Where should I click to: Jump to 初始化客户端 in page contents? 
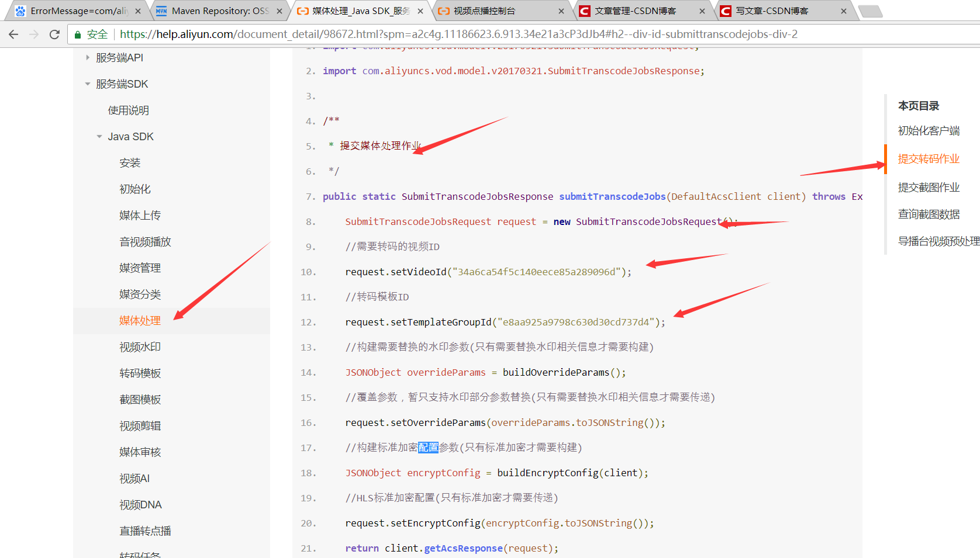pos(929,131)
